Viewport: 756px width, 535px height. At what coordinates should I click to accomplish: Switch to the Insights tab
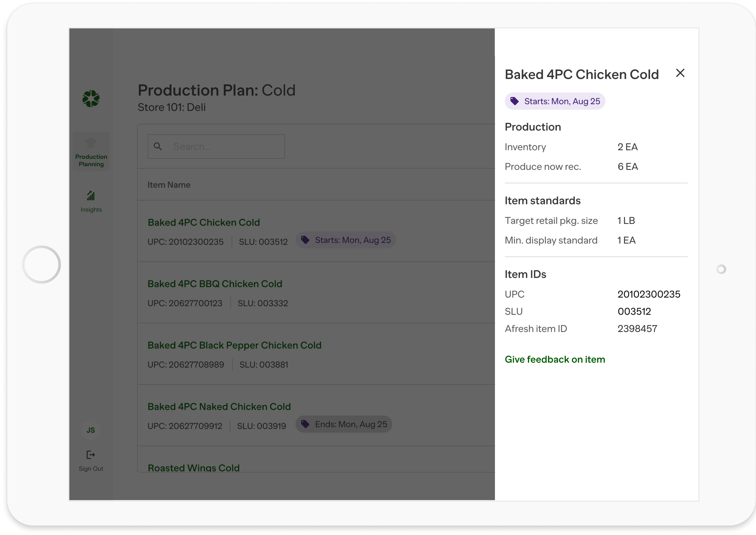(91, 201)
